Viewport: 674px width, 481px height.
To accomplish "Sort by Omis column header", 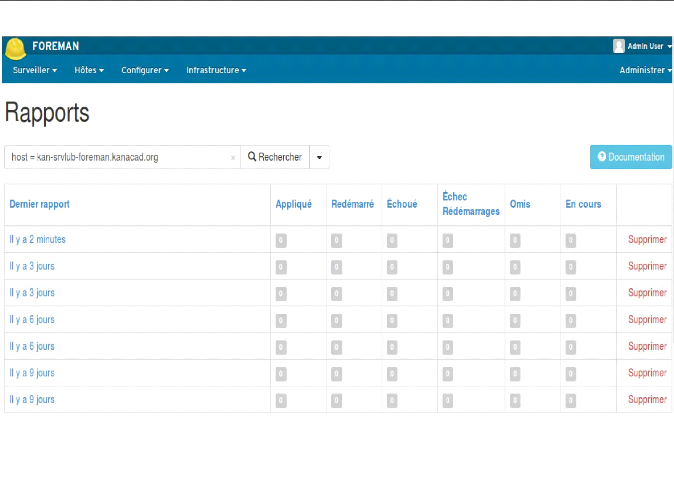I will (520, 204).
